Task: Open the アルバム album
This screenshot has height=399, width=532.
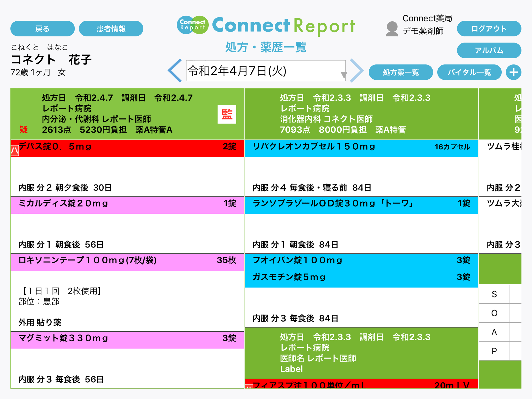Action: pyautogui.click(x=489, y=50)
